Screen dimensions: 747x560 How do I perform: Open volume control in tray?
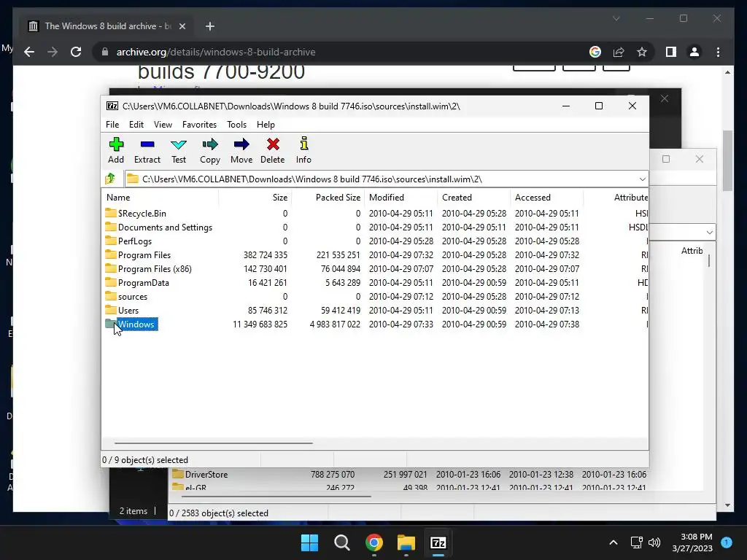[654, 542]
